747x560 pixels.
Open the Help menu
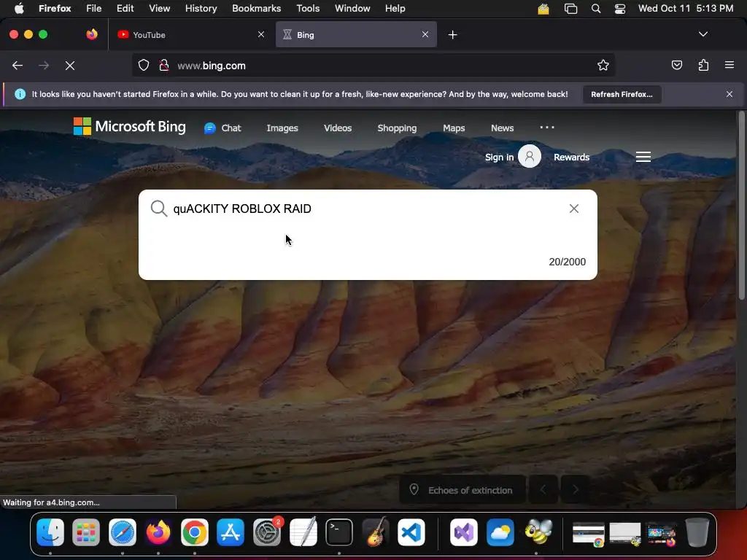coord(395,8)
